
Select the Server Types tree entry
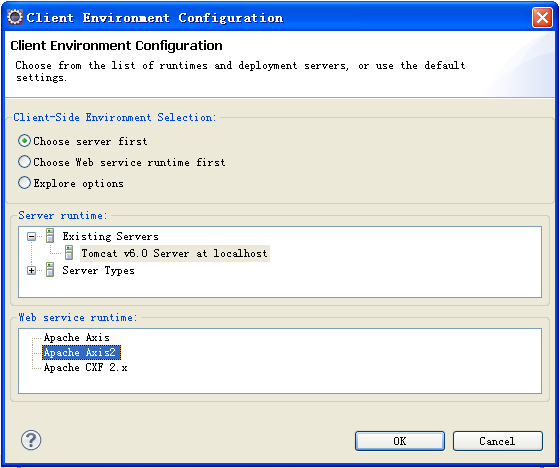98,270
